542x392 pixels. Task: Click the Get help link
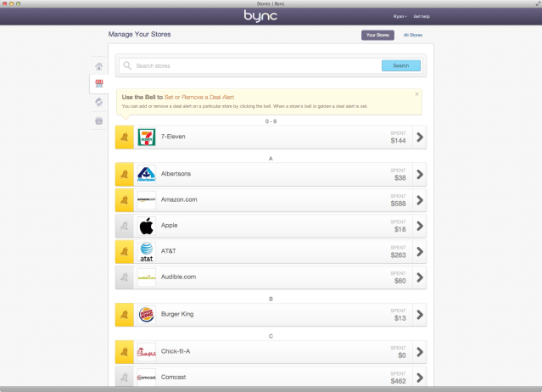click(x=422, y=16)
